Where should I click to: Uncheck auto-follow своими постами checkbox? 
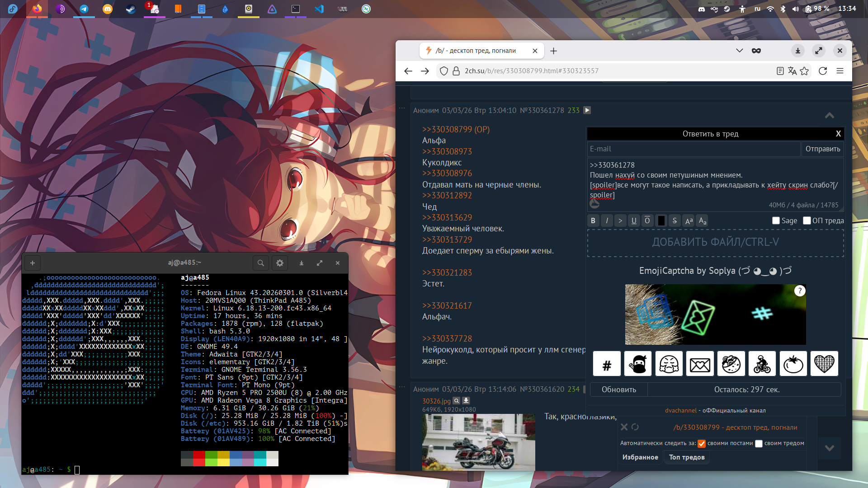click(x=702, y=444)
